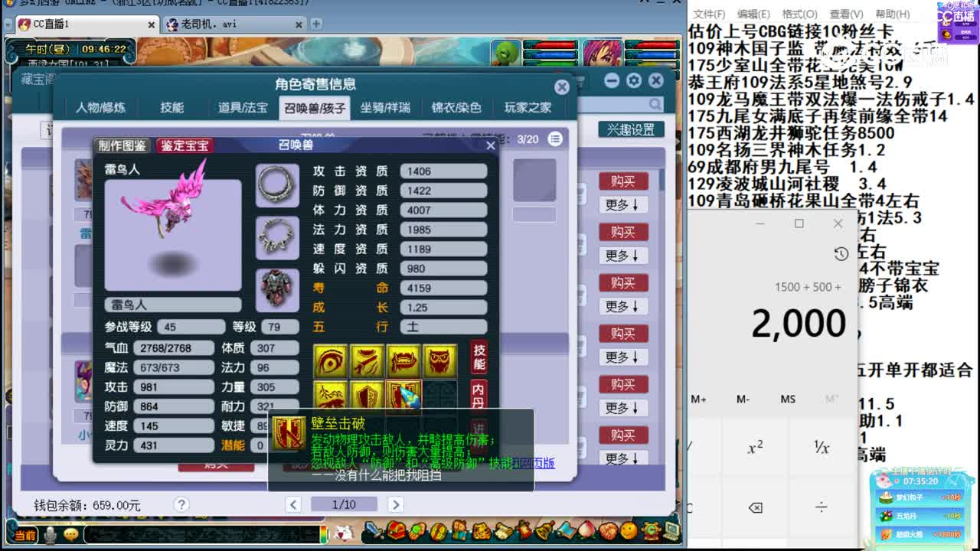This screenshot has height=551, width=980.
Task: Click the sword icon in game toolbar
Action: pyautogui.click(x=374, y=530)
